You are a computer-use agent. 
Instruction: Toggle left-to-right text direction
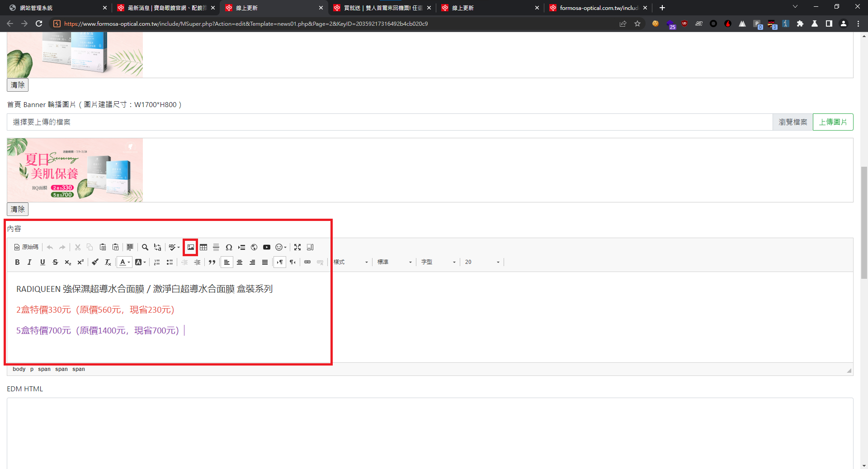coord(280,262)
